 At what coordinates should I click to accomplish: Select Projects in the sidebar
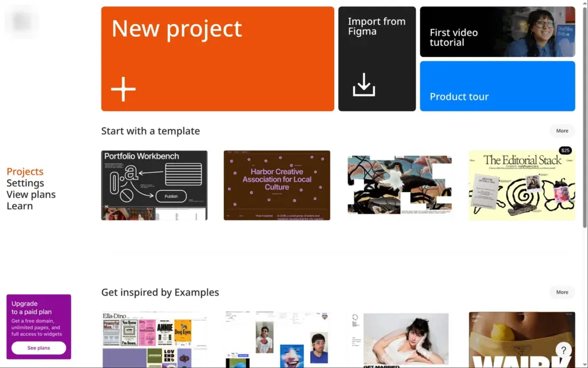25,171
